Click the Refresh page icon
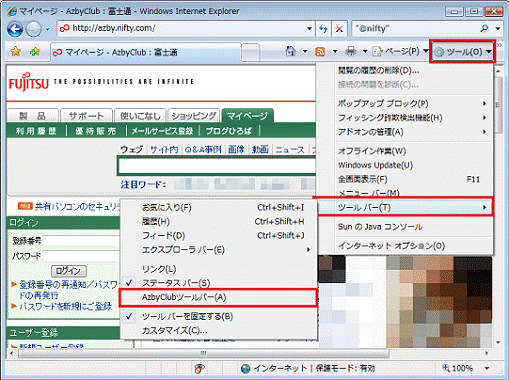 pos(323,29)
